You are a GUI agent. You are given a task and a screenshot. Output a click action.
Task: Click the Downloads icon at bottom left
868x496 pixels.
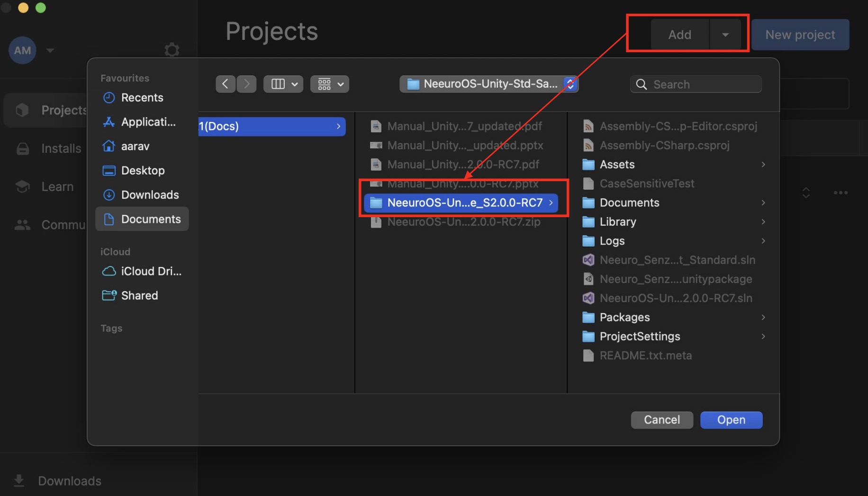pos(19,480)
